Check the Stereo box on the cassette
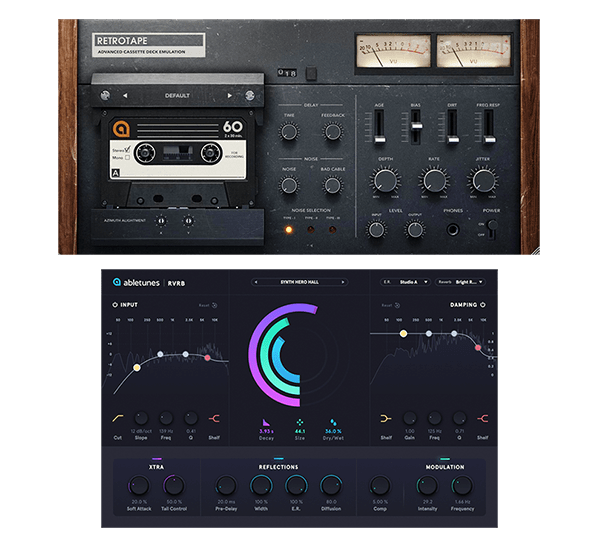Screen dimensions: 600x543 tap(127, 150)
